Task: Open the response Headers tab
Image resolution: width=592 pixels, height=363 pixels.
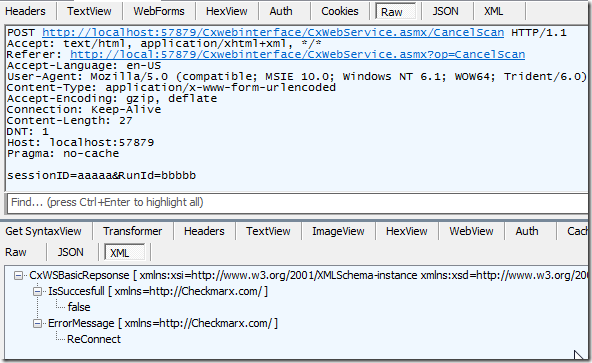Action: point(204,231)
